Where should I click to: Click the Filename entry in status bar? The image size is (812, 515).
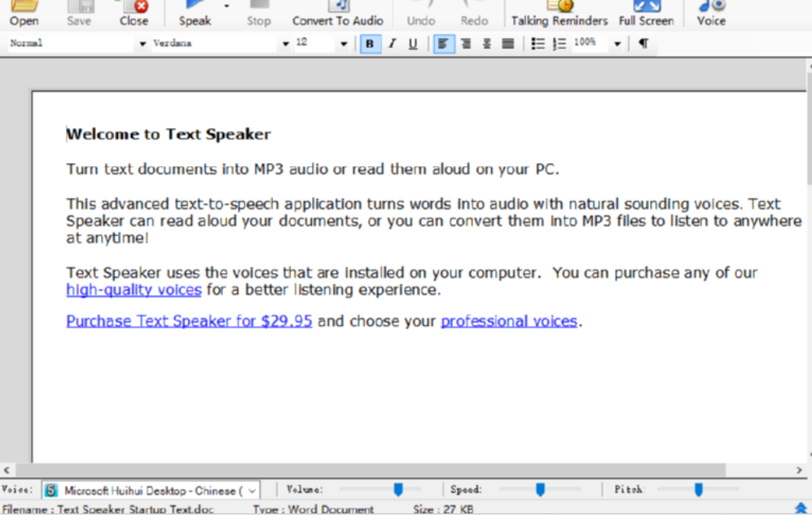[108, 508]
